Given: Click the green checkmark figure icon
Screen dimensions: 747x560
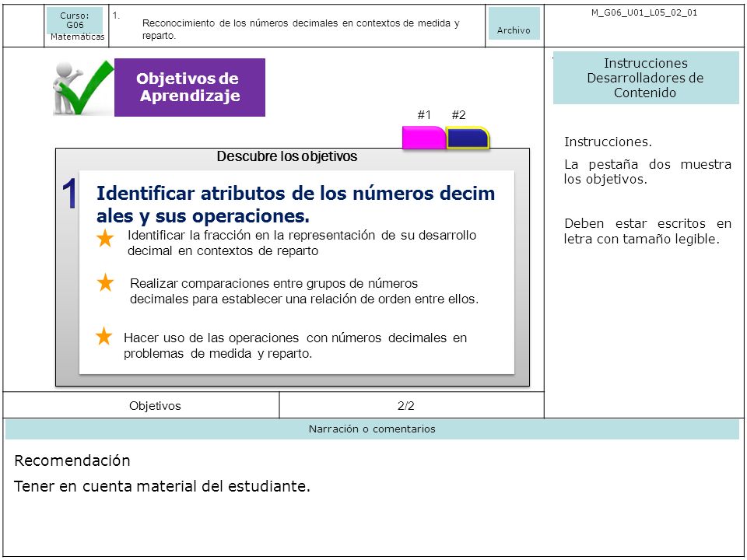Looking at the screenshot, I should click(x=83, y=88).
